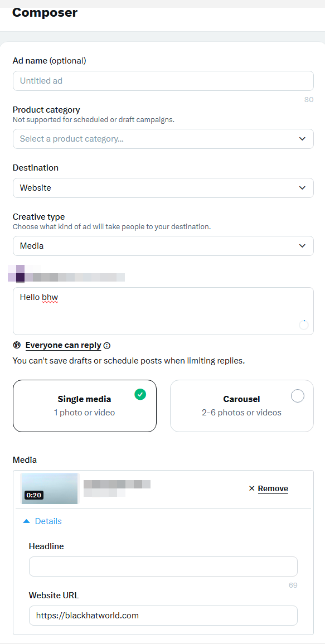
Task: Click the globe icon beside Everyone can reply
Action: coord(17,345)
